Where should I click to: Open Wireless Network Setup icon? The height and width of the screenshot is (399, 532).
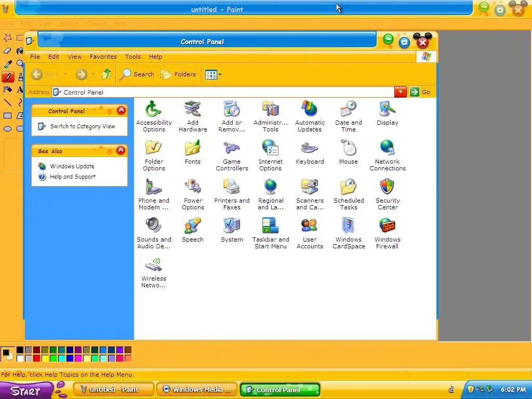point(154,272)
